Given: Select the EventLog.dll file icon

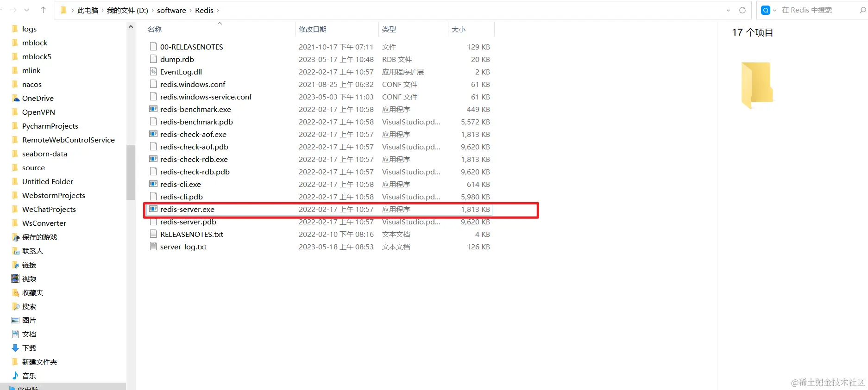Looking at the screenshot, I should tap(153, 71).
